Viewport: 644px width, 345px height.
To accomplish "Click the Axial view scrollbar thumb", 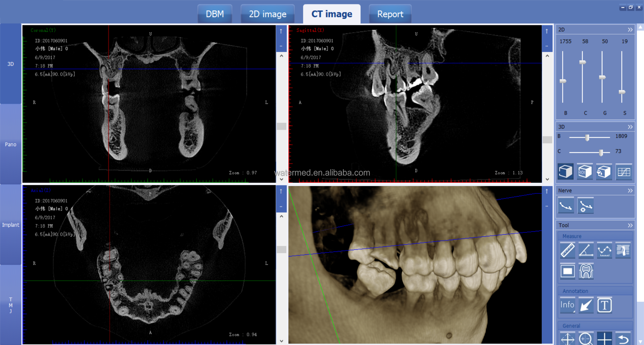I will tap(281, 249).
